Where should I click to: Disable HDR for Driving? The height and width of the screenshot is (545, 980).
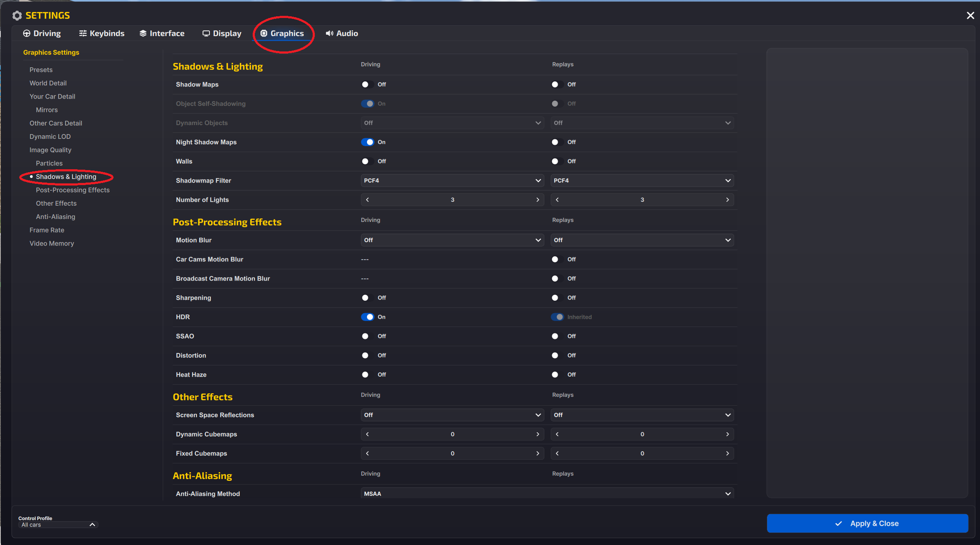click(367, 317)
